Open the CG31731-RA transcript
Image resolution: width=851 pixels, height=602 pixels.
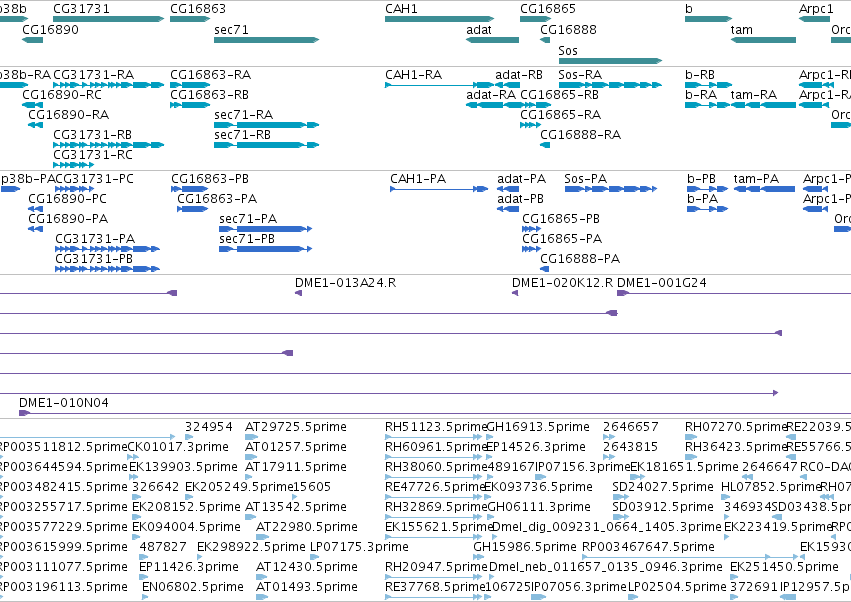coord(109,85)
